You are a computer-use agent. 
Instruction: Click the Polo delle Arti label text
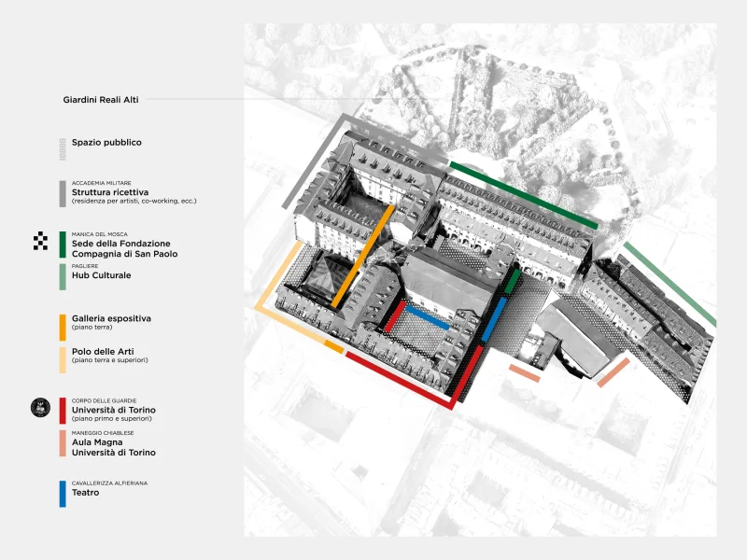pyautogui.click(x=105, y=351)
